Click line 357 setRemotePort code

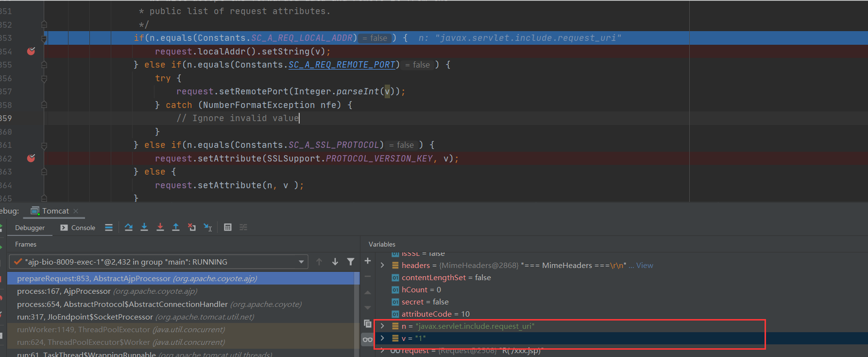click(x=290, y=91)
